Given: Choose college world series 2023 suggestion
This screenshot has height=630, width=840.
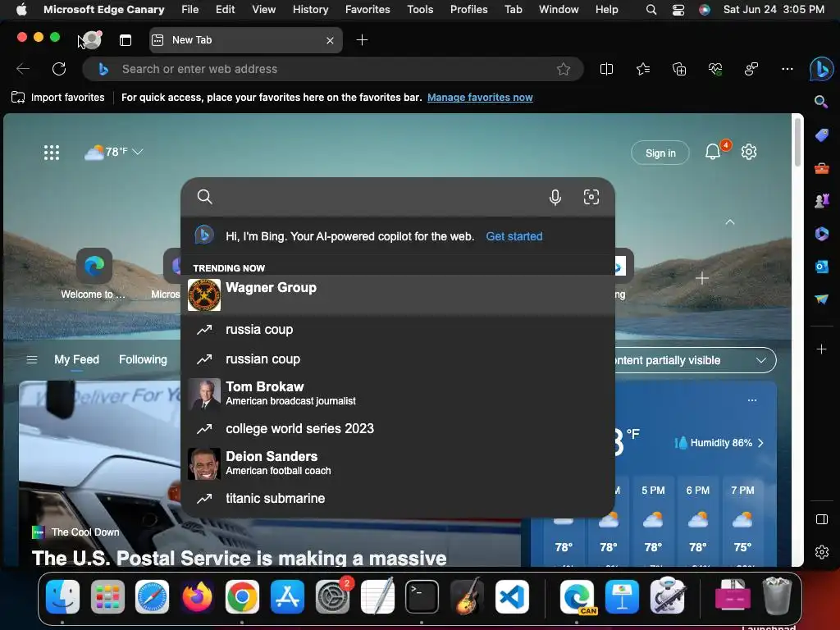Looking at the screenshot, I should point(398,428).
